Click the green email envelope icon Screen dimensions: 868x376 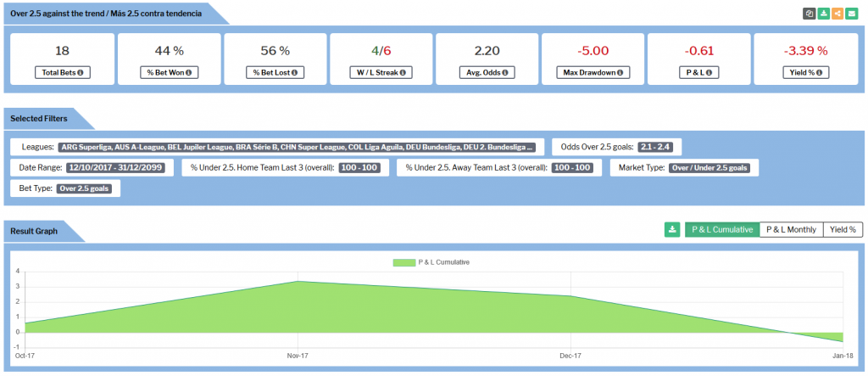click(x=852, y=14)
